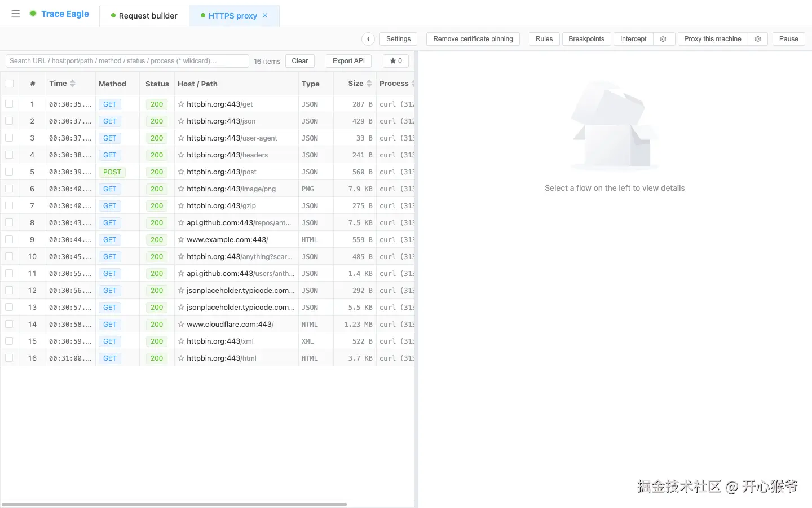The image size is (812, 508).
Task: Pause the proxy capture
Action: point(788,39)
